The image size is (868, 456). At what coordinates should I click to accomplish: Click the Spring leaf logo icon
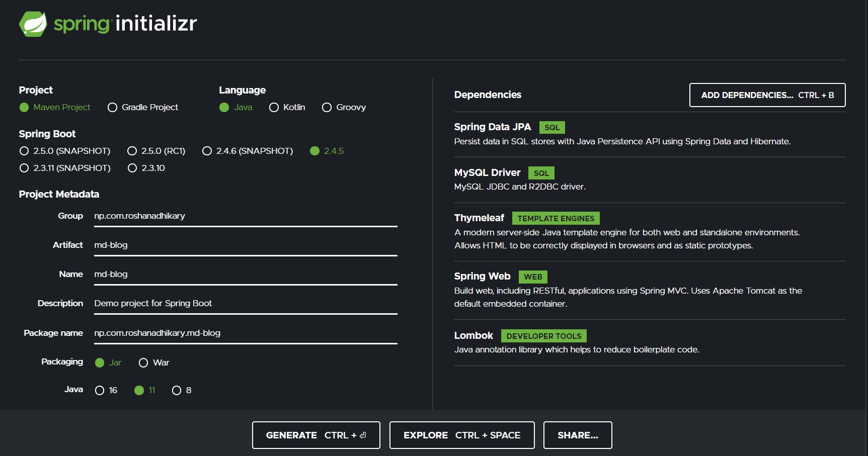pyautogui.click(x=33, y=24)
